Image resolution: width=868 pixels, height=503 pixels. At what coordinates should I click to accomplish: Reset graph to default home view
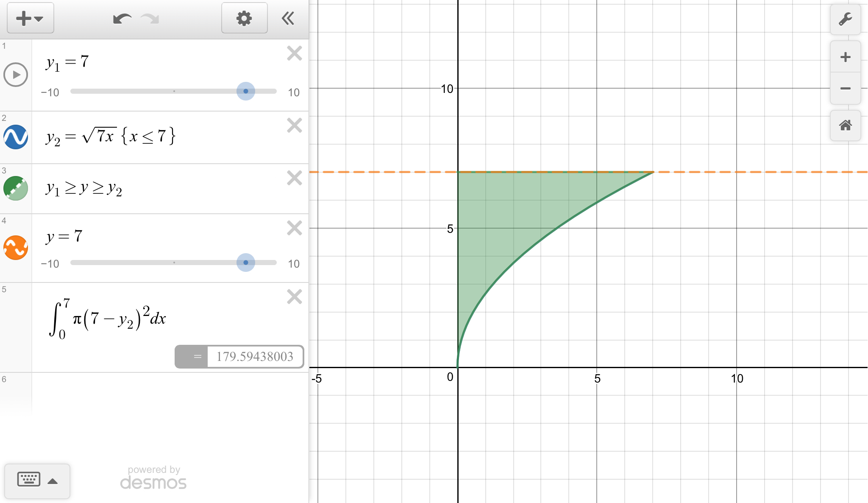pos(845,126)
